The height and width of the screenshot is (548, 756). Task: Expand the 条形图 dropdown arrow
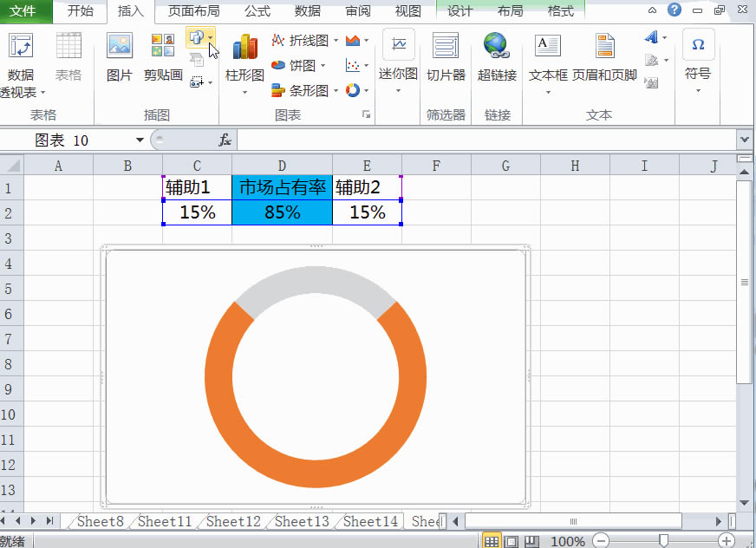[336, 91]
